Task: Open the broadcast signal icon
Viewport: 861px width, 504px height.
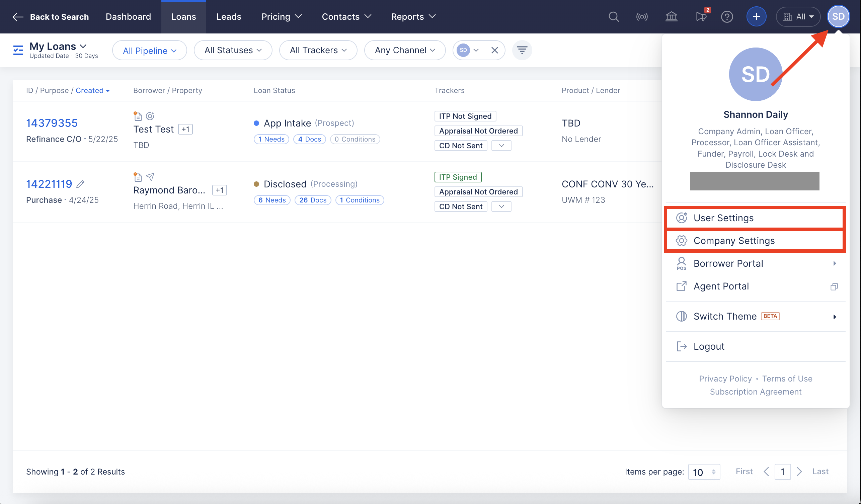Action: [642, 16]
